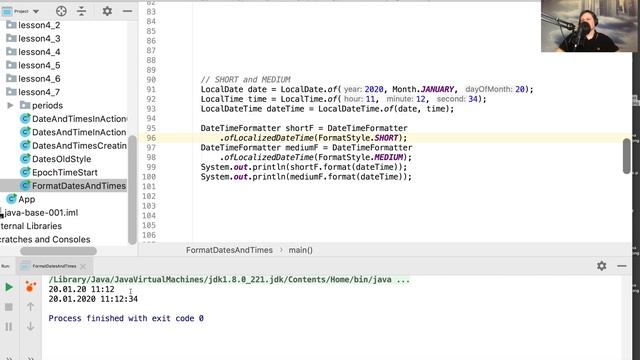Viewport: 640px width, 360px height.
Task: Select the java-base-001.iml file
Action: 39,213
